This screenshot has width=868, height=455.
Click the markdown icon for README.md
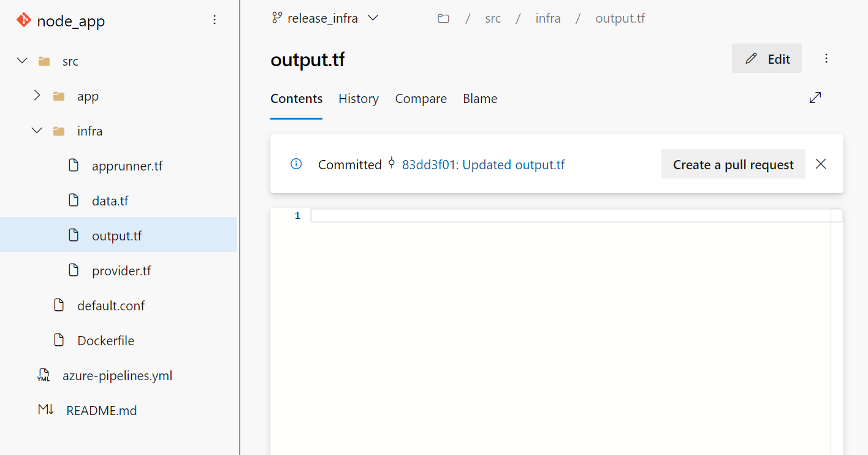pos(46,410)
